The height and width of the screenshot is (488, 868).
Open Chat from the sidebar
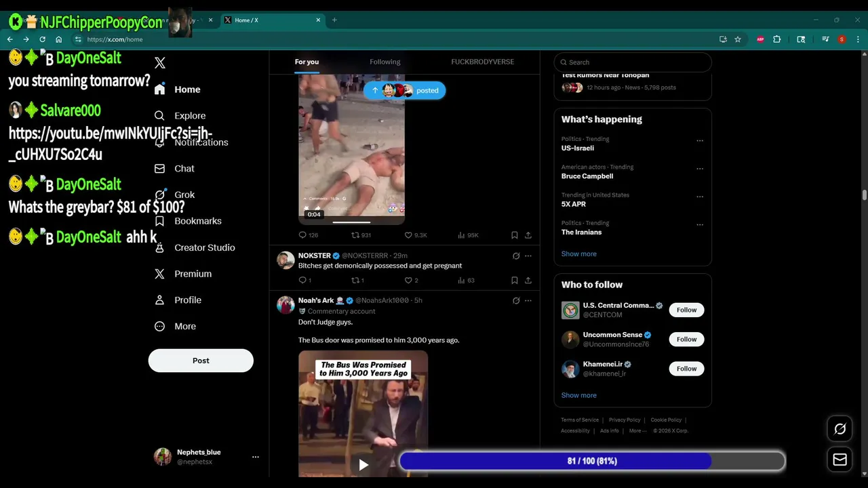coord(174,169)
